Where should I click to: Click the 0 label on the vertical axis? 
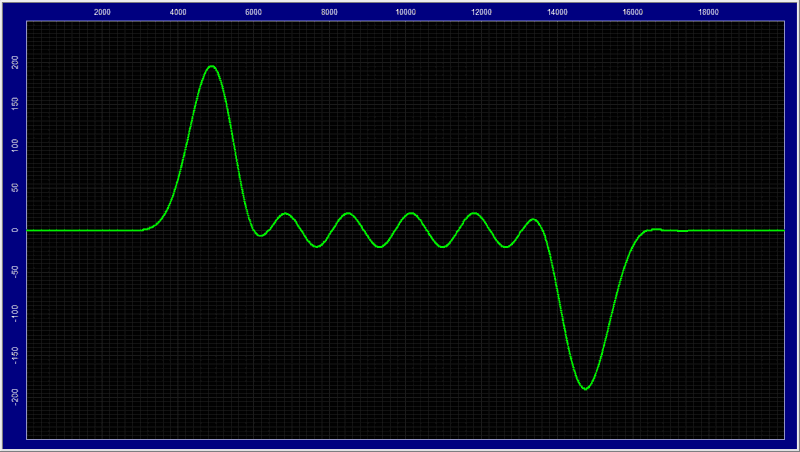(x=15, y=230)
